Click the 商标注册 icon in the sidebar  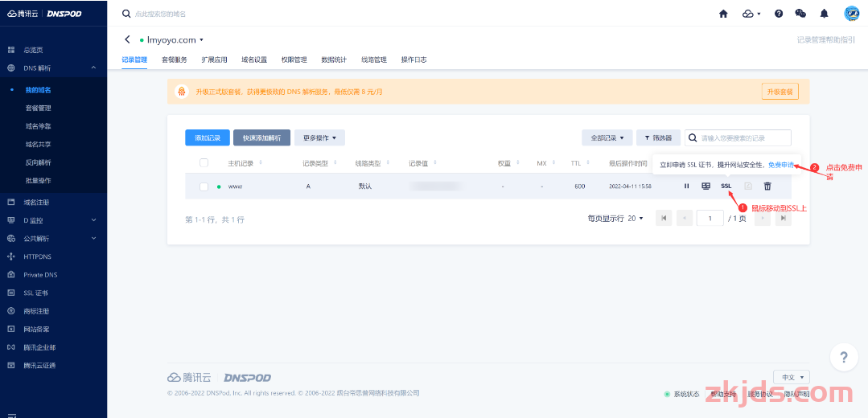11,311
